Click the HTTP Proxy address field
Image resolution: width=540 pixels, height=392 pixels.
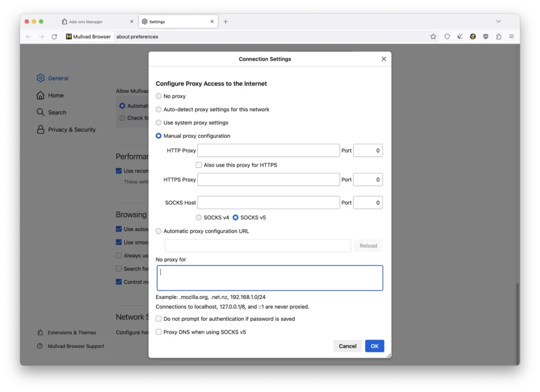coord(268,150)
